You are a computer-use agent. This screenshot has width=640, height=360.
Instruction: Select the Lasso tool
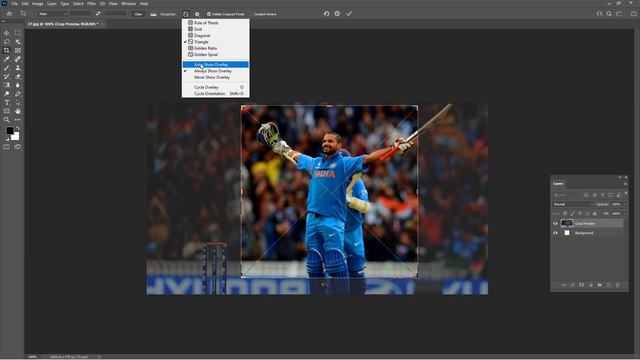pos(7,42)
